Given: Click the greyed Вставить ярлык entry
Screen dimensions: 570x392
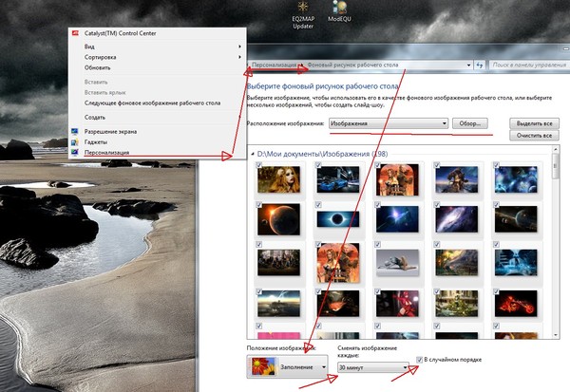Looking at the screenshot, I should point(105,93).
